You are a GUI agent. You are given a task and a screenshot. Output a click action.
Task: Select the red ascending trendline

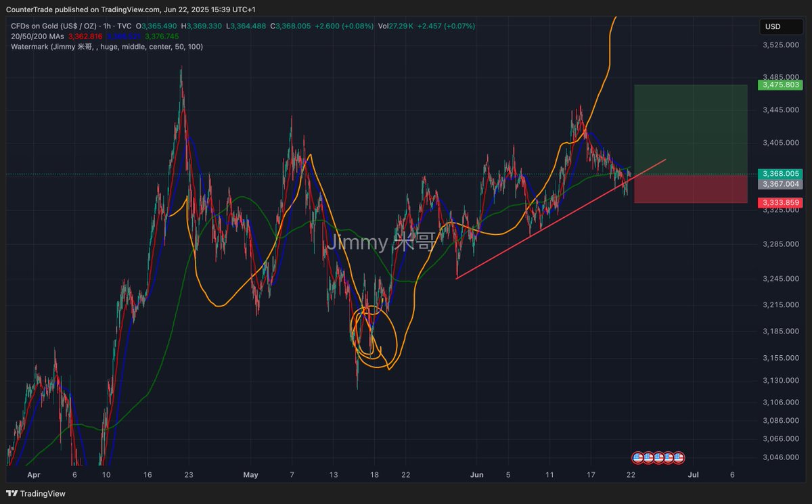[x=562, y=219]
